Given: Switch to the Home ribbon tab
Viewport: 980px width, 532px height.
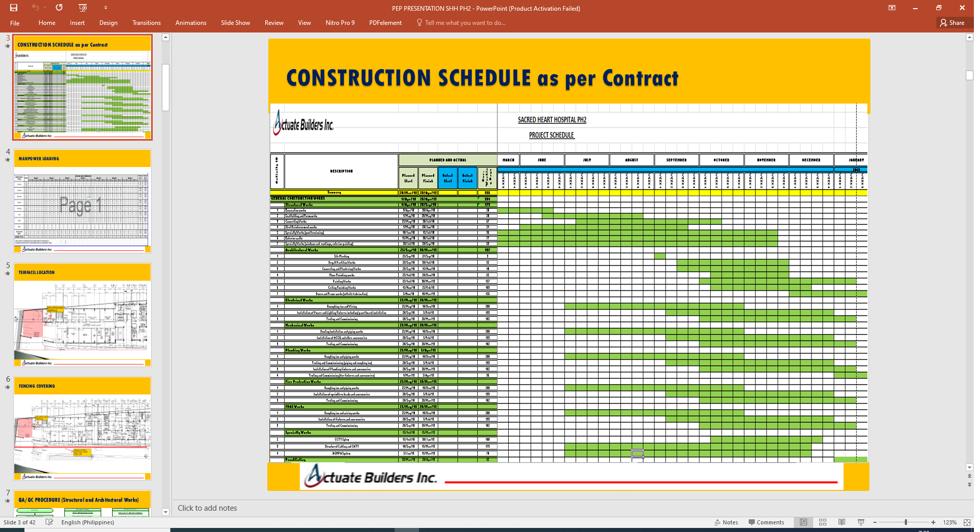Looking at the screenshot, I should click(x=47, y=23).
